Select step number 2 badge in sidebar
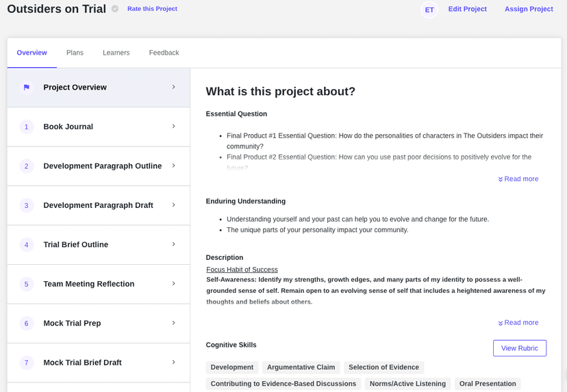 27,166
